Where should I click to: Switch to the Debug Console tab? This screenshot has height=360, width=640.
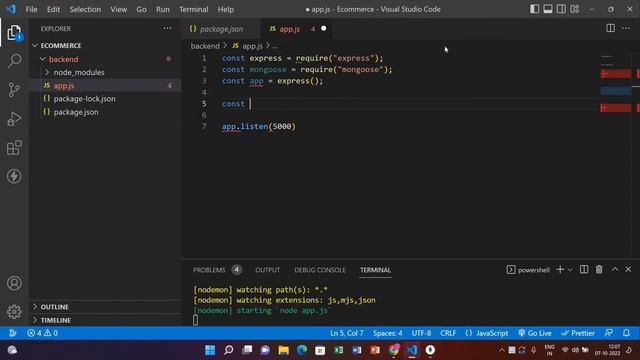tap(320, 270)
